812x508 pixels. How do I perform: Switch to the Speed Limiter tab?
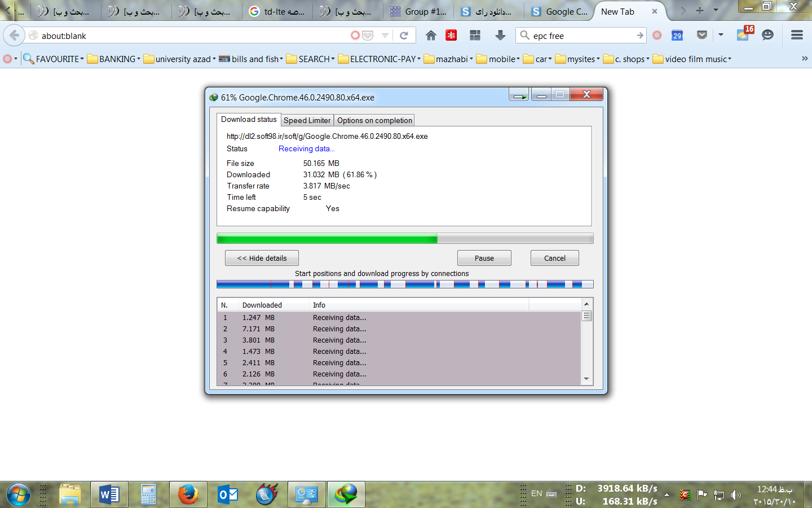tap(307, 120)
